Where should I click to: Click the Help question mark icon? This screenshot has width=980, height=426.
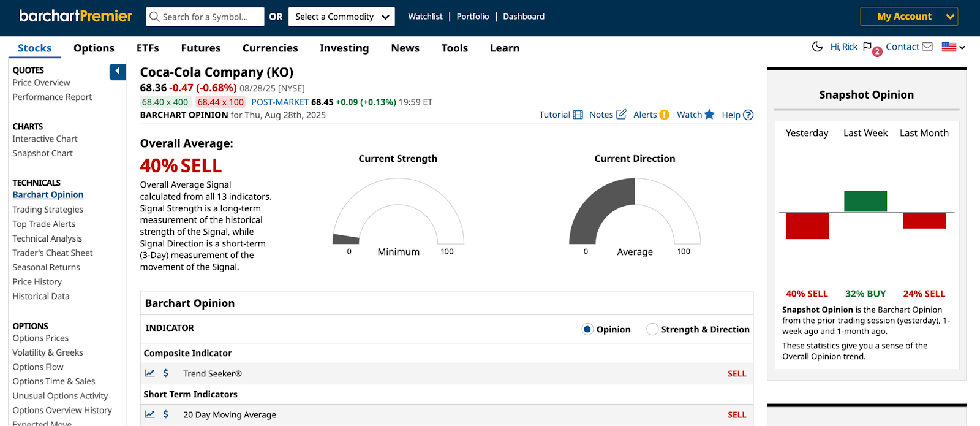coord(748,115)
